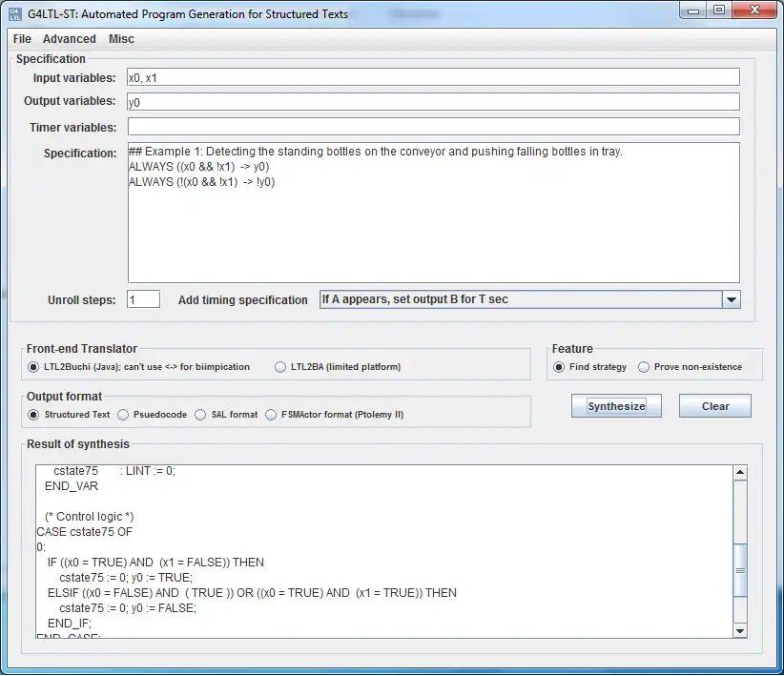Click the Output variables field
This screenshot has width=784, height=676.
coord(382,101)
